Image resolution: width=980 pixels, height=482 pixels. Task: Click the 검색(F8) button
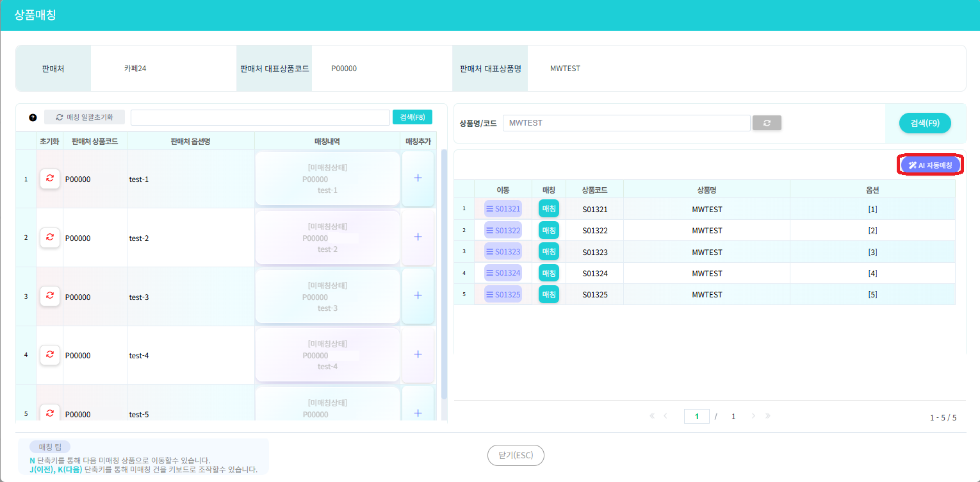[412, 117]
